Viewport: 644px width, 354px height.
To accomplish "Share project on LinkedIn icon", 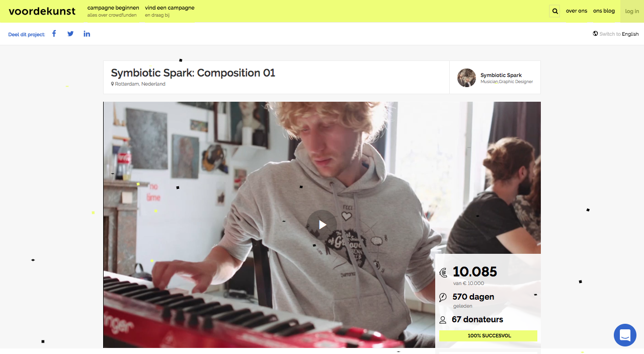I will coord(87,34).
